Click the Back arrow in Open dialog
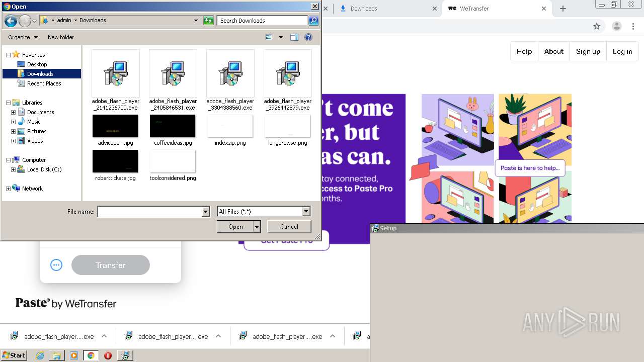This screenshot has height=362, width=644. tap(11, 21)
